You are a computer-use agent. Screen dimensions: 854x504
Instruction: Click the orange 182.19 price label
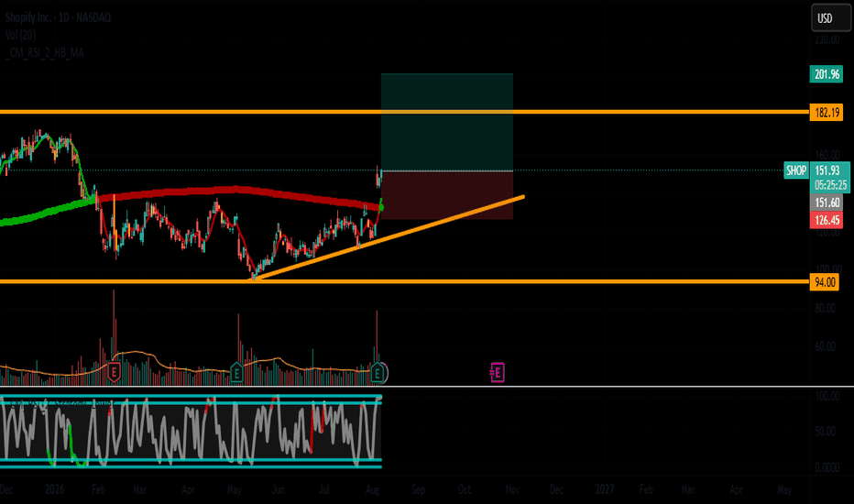[827, 112]
